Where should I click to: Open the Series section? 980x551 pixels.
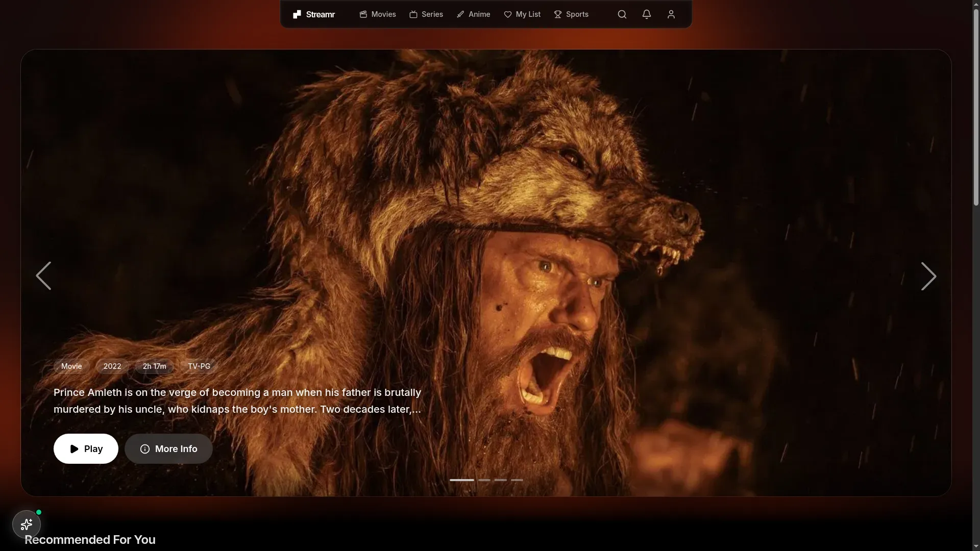pos(426,14)
